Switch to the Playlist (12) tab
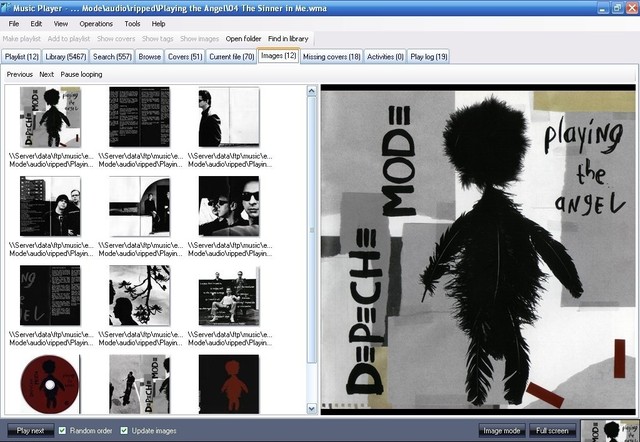Screen dimensions: 640x442 pyautogui.click(x=22, y=57)
